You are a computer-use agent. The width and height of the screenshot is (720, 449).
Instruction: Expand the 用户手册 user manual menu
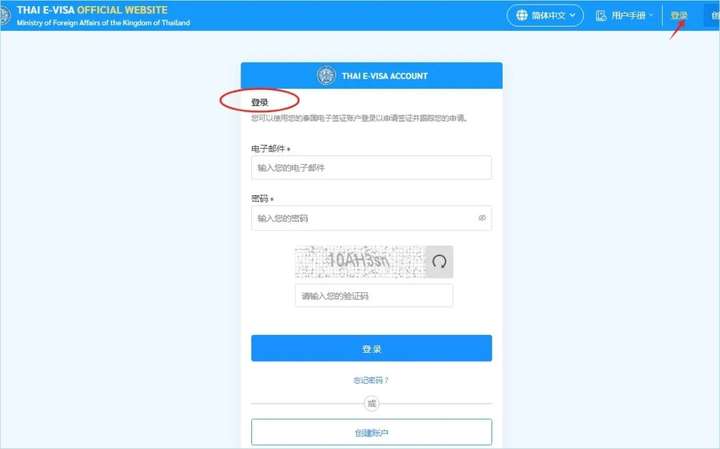point(624,16)
